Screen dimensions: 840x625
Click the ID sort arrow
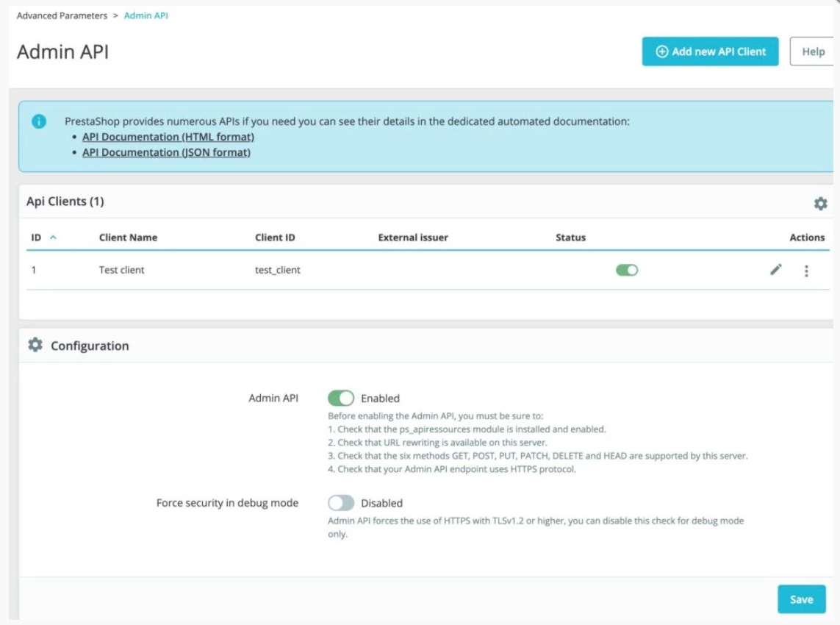pyautogui.click(x=53, y=237)
